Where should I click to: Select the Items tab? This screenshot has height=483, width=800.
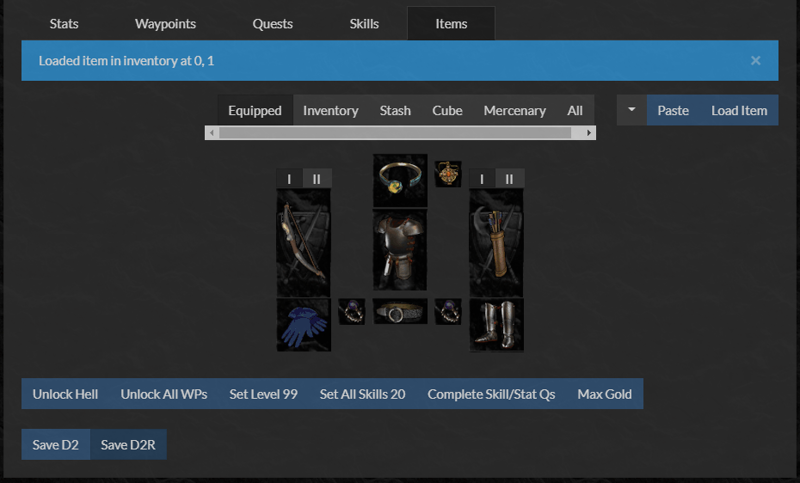[x=451, y=24]
